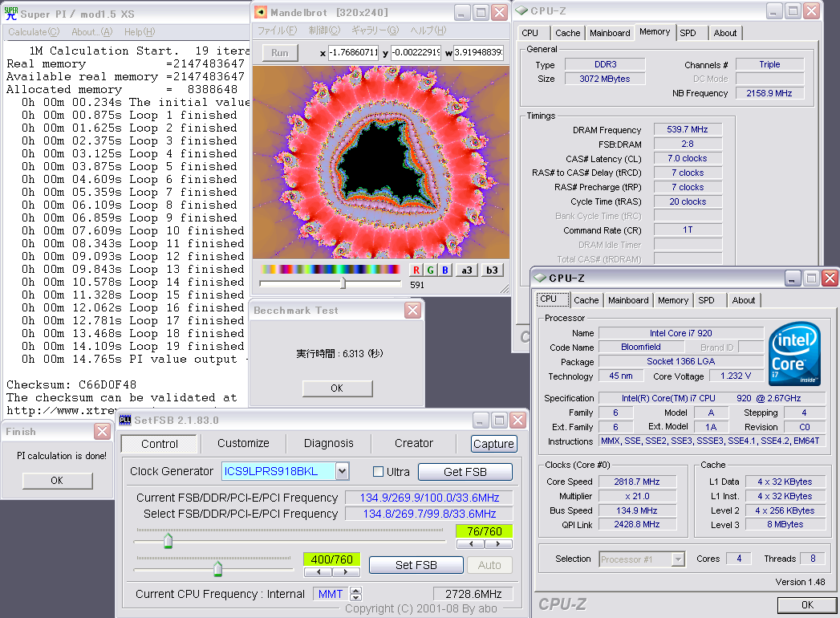The image size is (840, 618).
Task: Click the Capture button in SetFSB
Action: coord(493,443)
